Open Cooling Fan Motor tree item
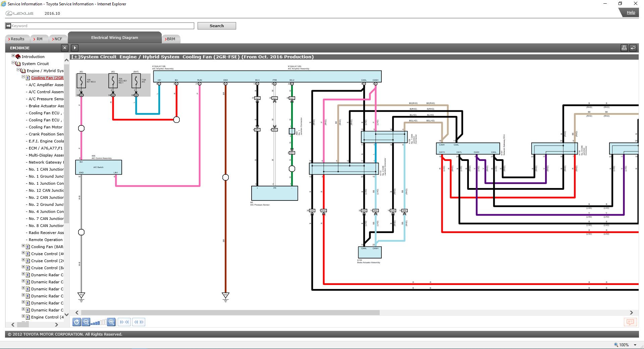The image size is (644, 349). [46, 127]
